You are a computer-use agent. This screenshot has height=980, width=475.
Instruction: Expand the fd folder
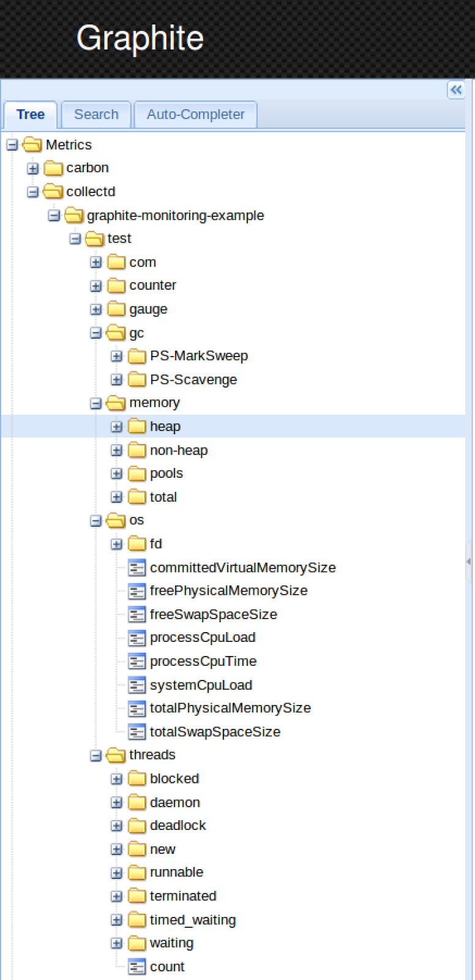(117, 545)
